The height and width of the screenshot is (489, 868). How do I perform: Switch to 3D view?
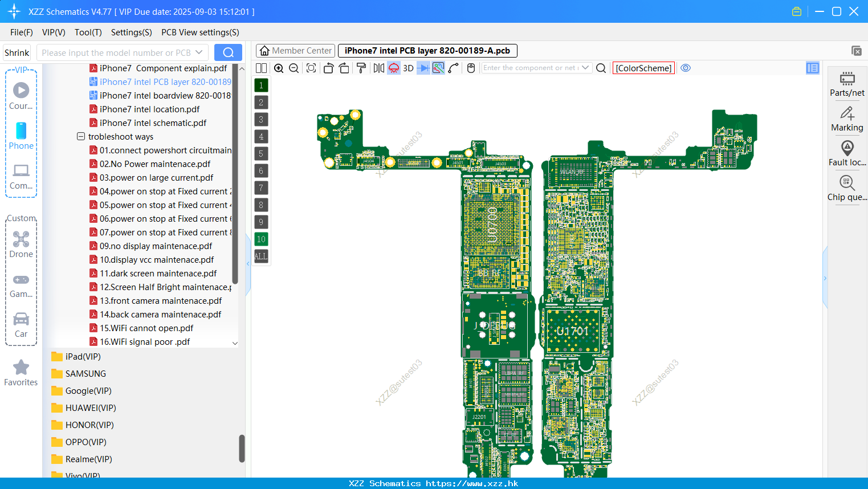pyautogui.click(x=408, y=68)
